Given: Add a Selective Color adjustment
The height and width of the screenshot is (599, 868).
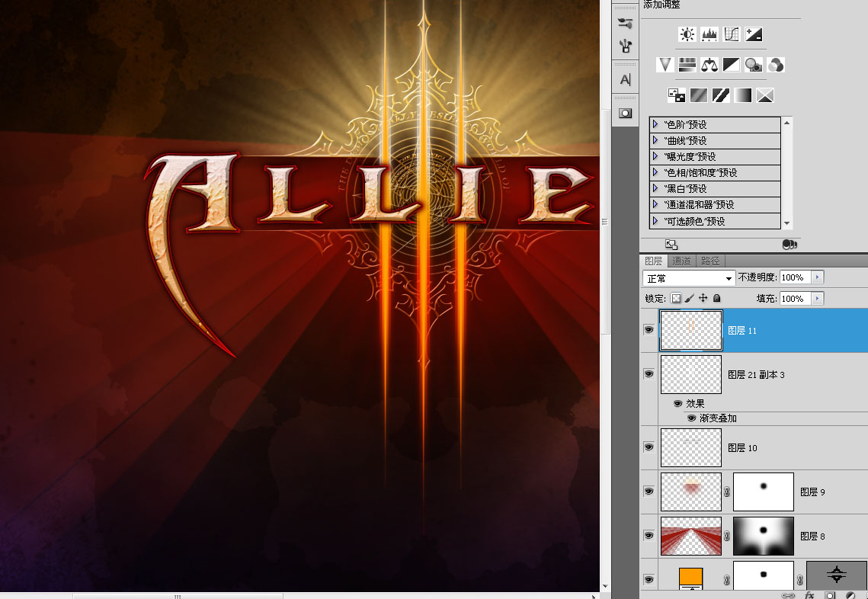Looking at the screenshot, I should tap(765, 95).
